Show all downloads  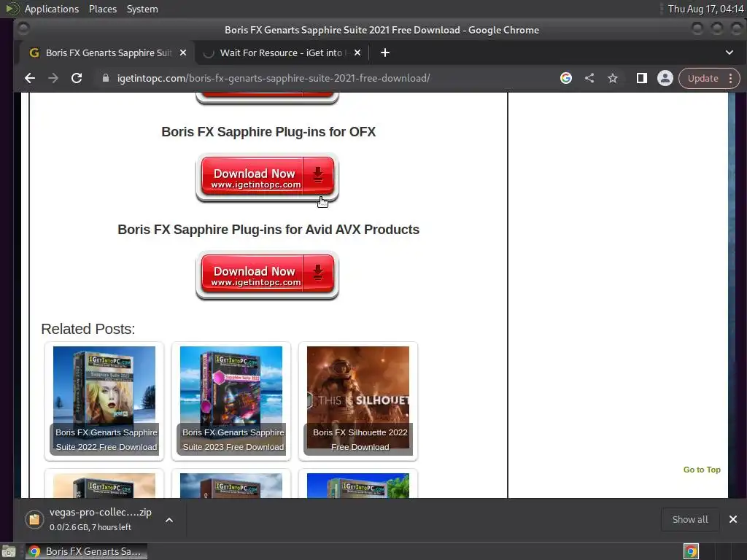click(x=690, y=519)
